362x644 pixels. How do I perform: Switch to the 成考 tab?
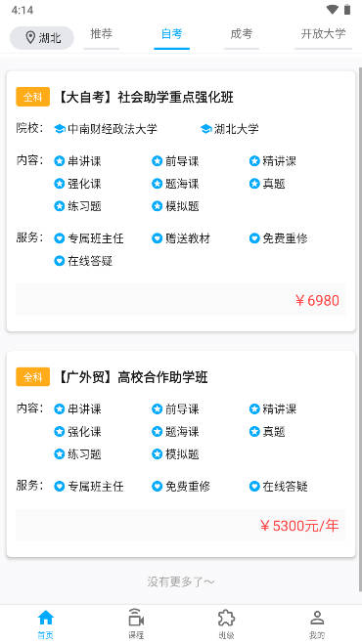click(x=241, y=34)
